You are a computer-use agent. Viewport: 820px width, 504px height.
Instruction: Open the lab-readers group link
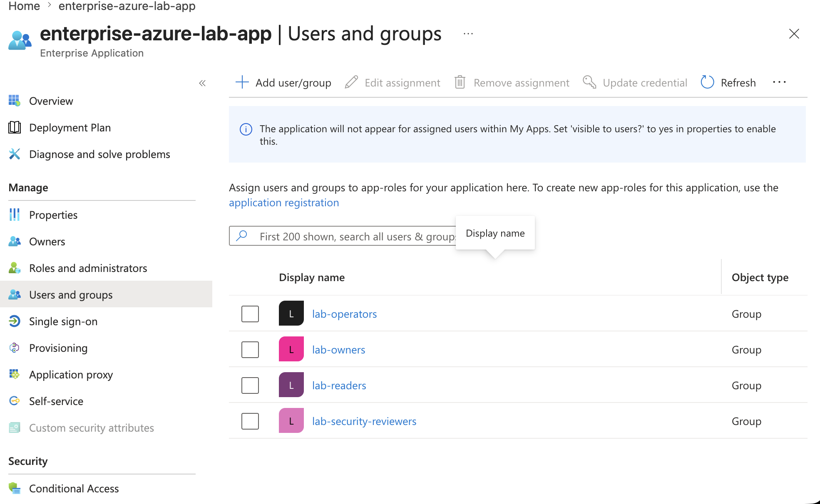pyautogui.click(x=339, y=385)
